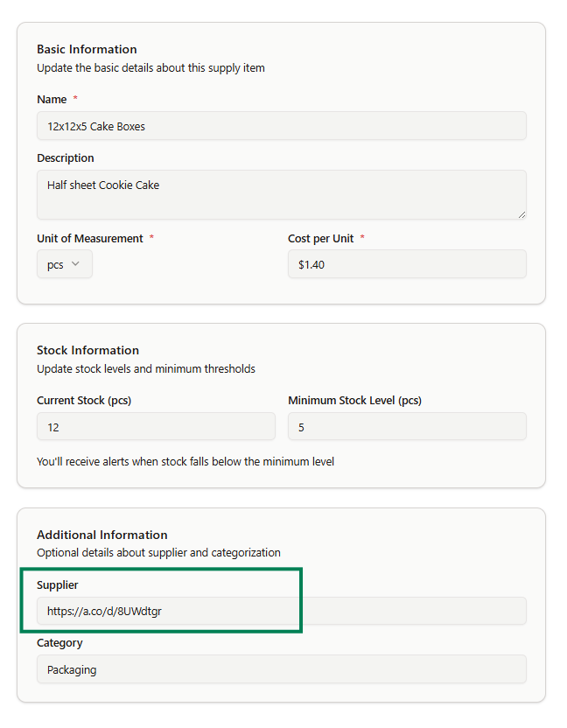
Task: Click the Current Stock (pcs) label
Action: (84, 401)
